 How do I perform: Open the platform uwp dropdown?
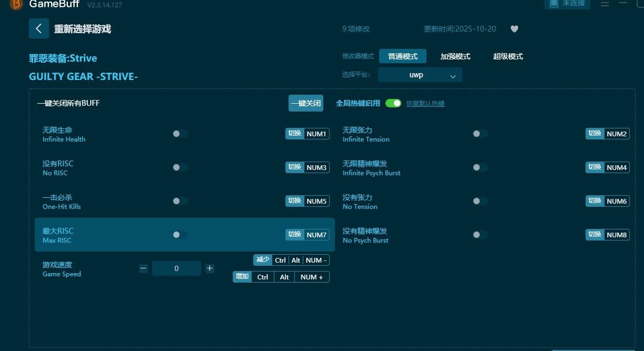[x=420, y=75]
